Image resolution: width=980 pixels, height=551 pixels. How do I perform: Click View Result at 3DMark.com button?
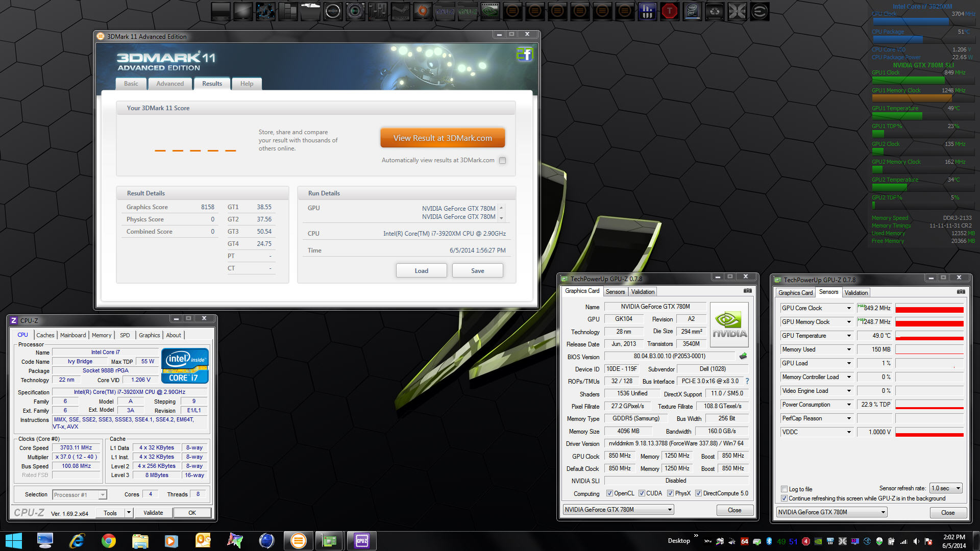tap(443, 138)
